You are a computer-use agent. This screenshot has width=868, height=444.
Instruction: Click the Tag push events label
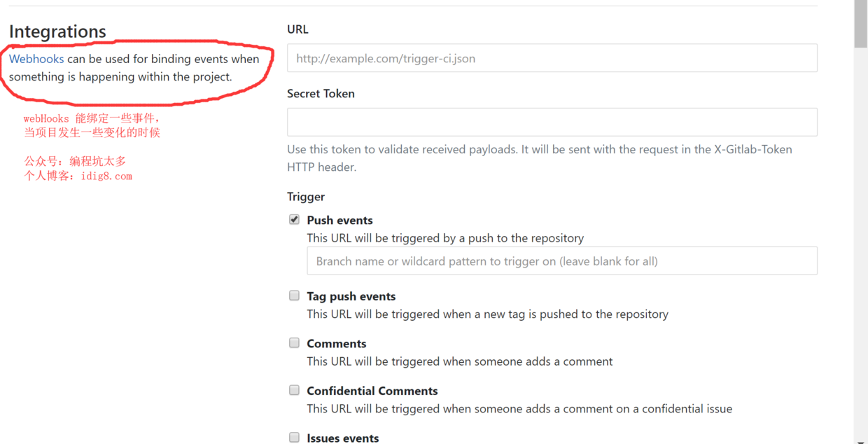click(351, 296)
